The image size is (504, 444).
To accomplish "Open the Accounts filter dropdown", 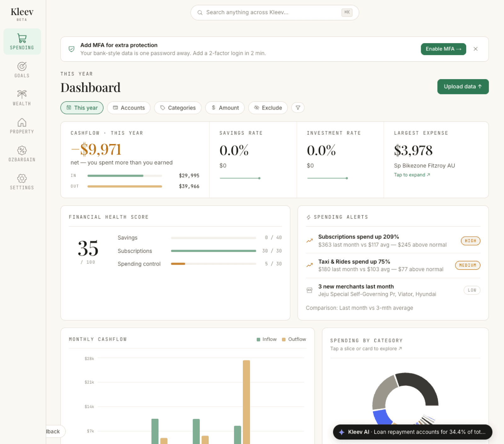I will [x=129, y=108].
